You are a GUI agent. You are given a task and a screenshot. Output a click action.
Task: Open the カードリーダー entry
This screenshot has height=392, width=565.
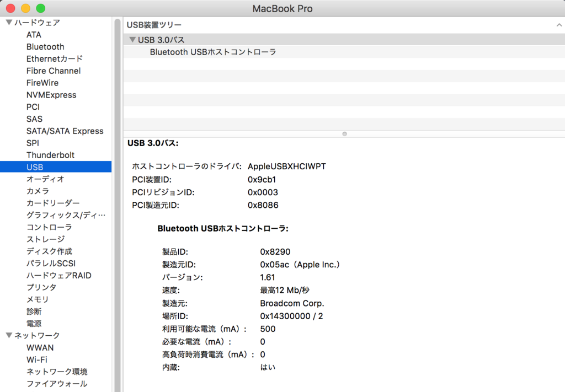pyautogui.click(x=53, y=203)
